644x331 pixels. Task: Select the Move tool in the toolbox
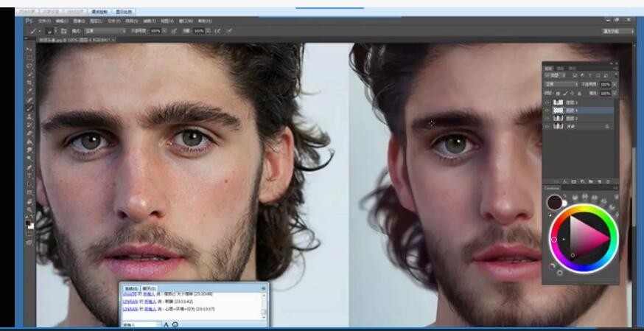coord(29,49)
